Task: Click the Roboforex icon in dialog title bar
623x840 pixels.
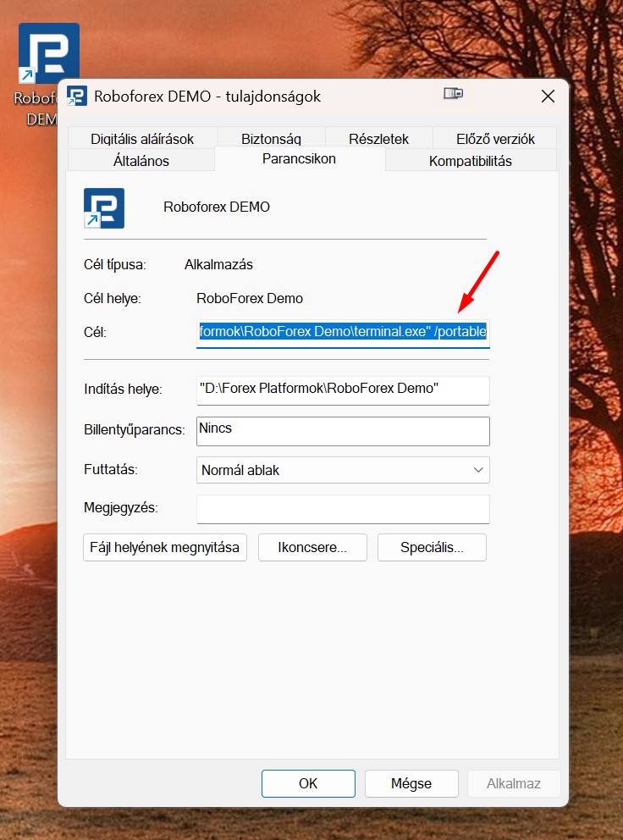Action: pos(77,96)
